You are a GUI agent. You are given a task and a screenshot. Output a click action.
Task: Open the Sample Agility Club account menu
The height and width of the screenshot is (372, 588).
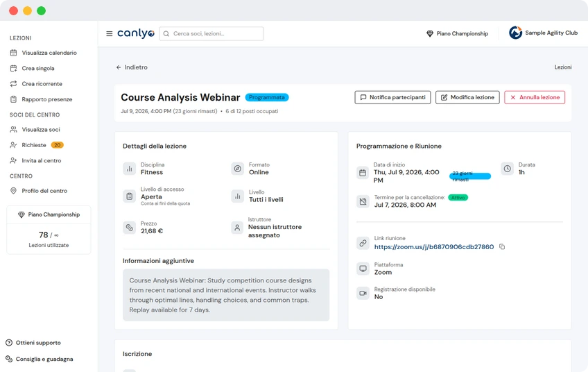tap(543, 33)
